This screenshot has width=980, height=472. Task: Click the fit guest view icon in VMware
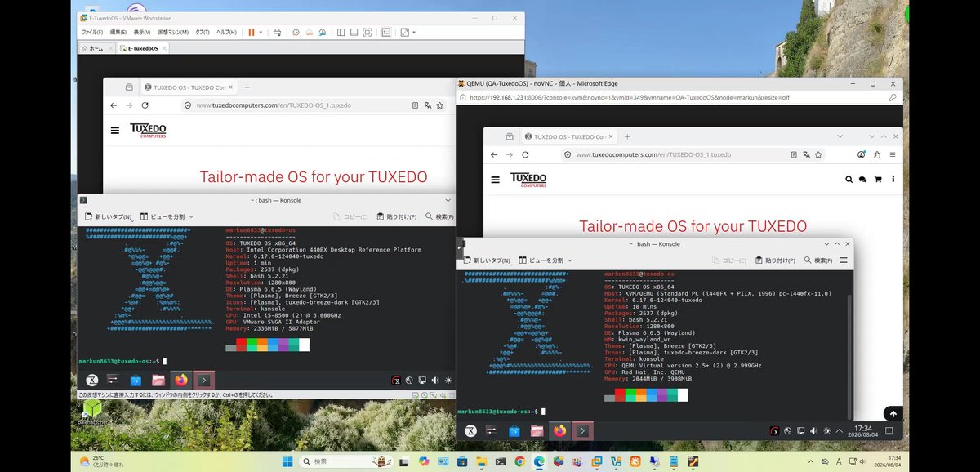point(405,32)
